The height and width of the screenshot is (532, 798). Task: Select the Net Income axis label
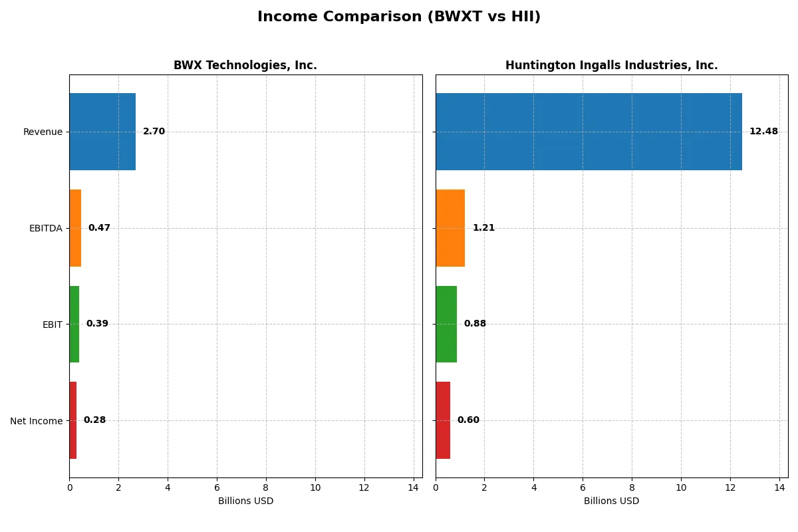(36, 420)
